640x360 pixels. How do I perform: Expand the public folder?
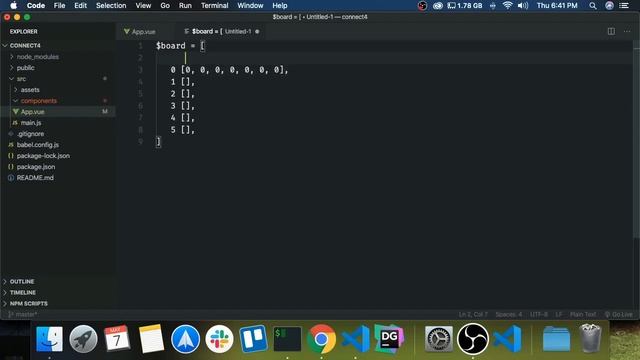25,68
